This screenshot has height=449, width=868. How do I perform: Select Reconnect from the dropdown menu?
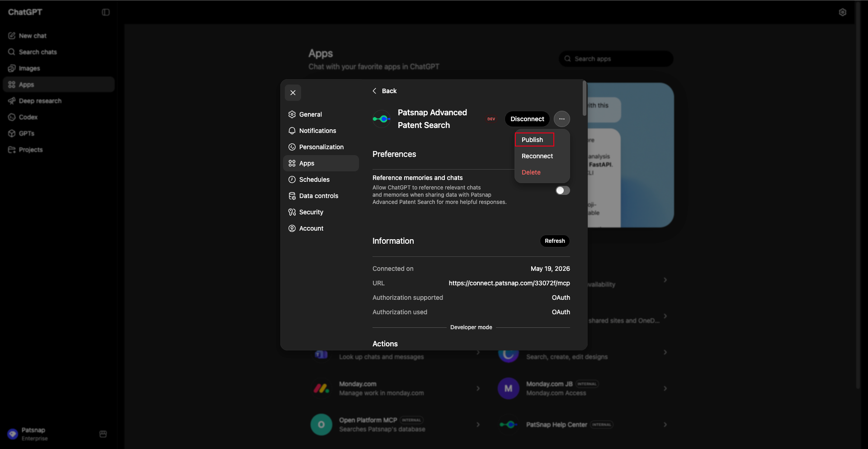point(537,156)
